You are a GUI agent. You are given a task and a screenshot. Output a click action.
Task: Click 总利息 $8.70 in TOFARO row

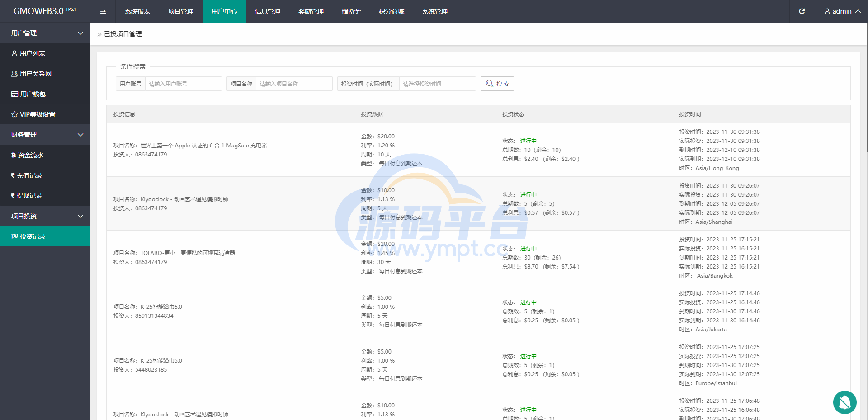541,267
